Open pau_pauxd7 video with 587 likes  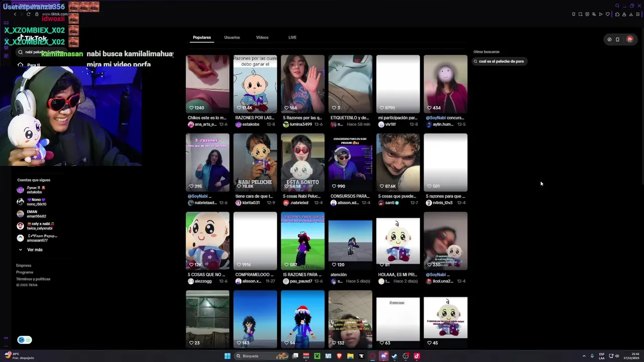point(303,241)
